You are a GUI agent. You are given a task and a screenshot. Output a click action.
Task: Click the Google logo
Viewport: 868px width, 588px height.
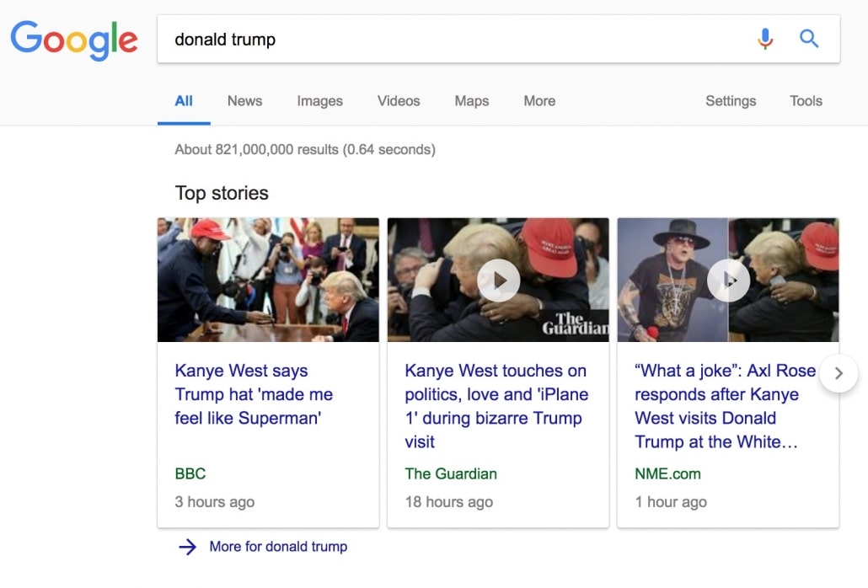click(74, 40)
